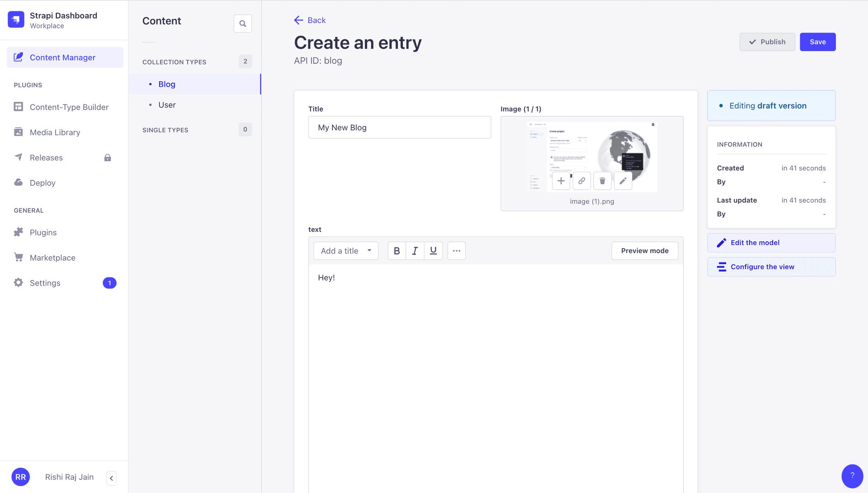Toggle underline formatting

433,251
